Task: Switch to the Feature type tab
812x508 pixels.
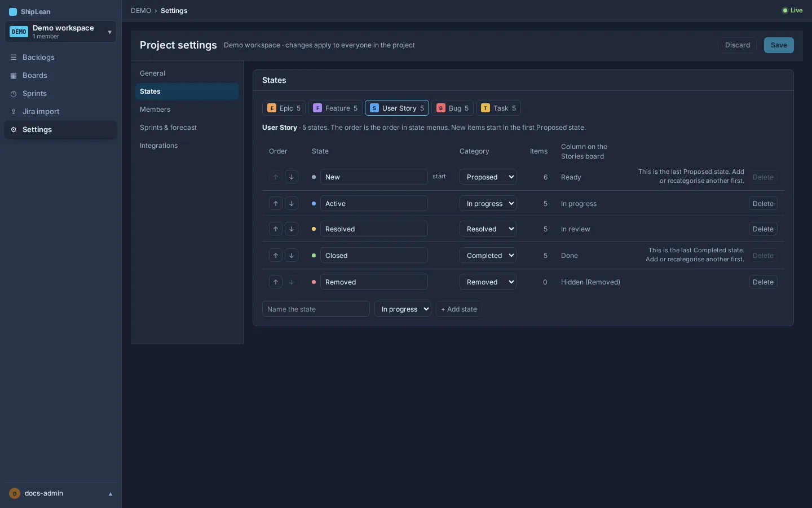Action: [335, 108]
